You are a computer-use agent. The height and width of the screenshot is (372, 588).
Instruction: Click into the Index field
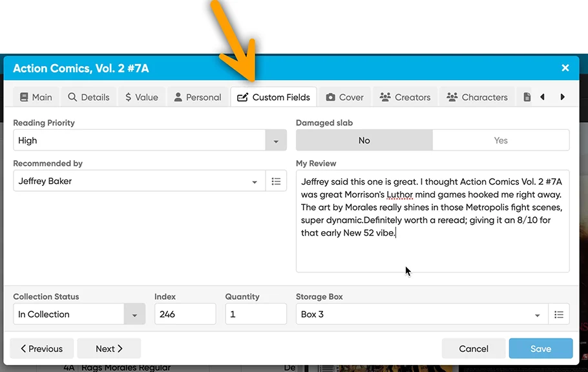tap(185, 315)
